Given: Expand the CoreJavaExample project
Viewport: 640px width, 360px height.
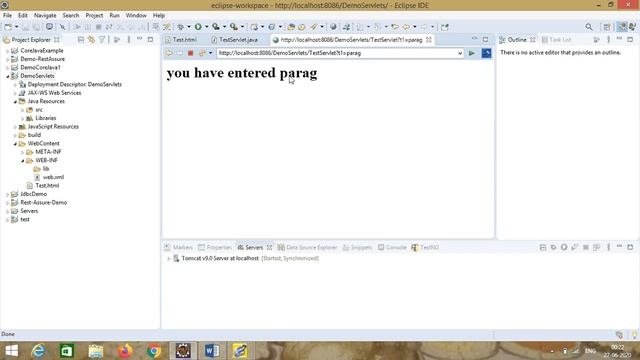Looking at the screenshot, I should pos(7,51).
